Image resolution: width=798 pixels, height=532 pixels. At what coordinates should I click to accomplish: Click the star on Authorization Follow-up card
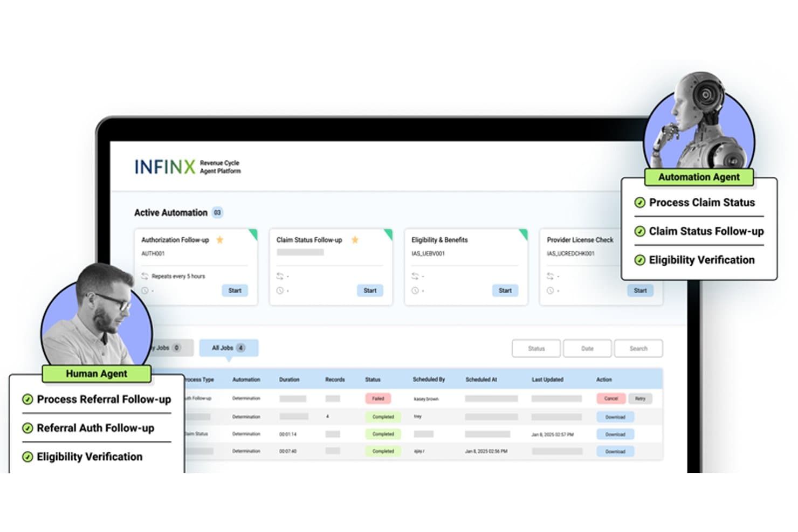click(220, 240)
